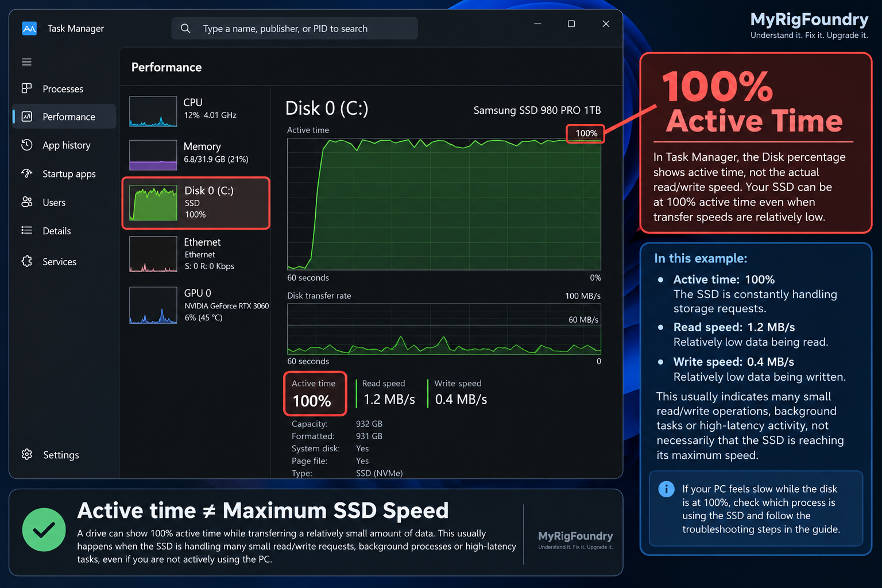882x588 pixels.
Task: Click the small MyRigFoundry logo in bottom banner
Action: (x=575, y=539)
